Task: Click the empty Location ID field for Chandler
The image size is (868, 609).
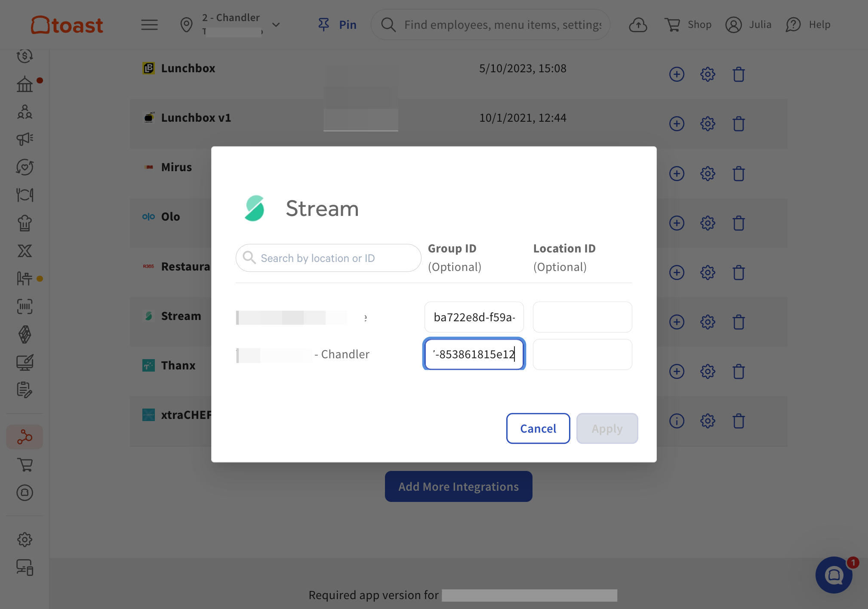Action: click(582, 354)
